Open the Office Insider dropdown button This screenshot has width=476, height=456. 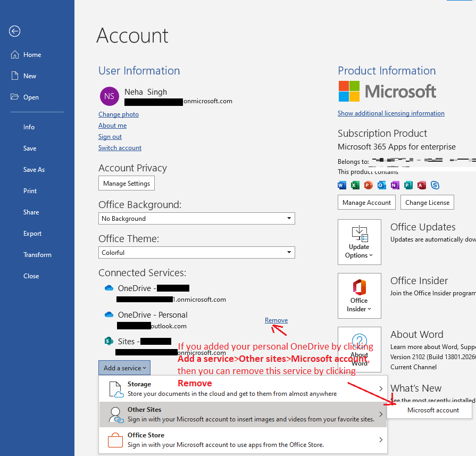[x=360, y=296]
